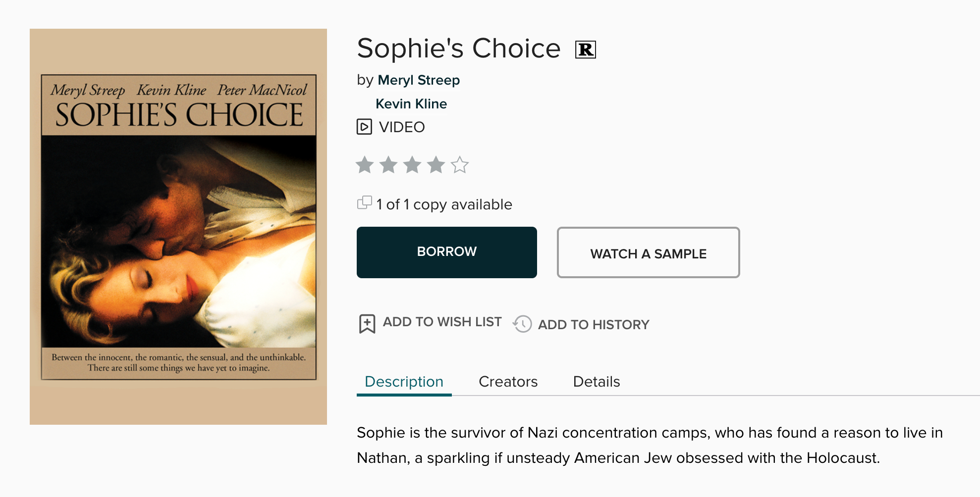Rate the title five stars
Viewport: 980px width, 497px height.
(x=460, y=165)
